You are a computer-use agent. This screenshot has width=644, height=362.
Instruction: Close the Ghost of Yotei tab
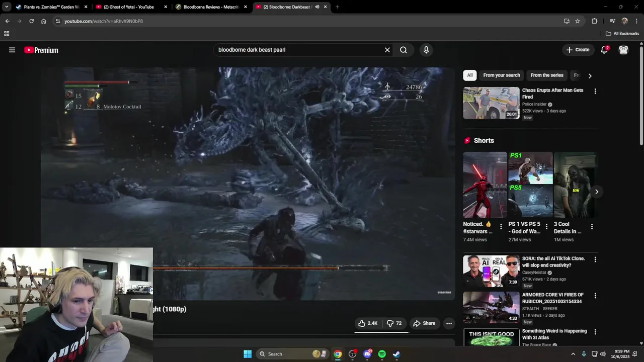pos(166,7)
